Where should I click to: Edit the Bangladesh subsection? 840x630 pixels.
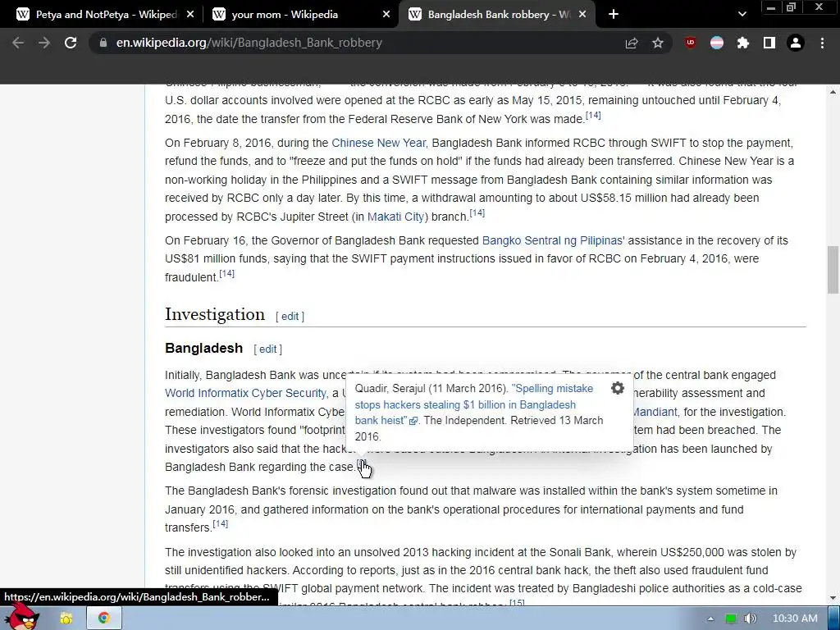pyautogui.click(x=268, y=349)
